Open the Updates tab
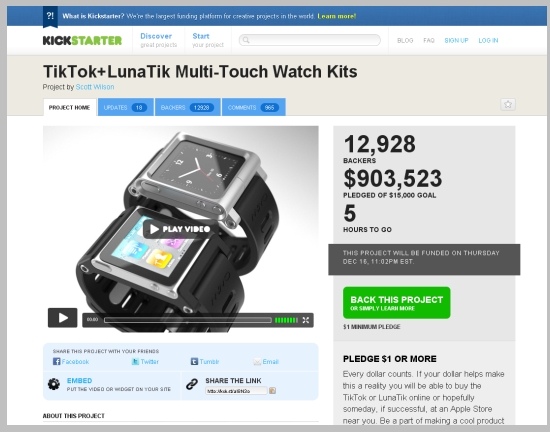The image size is (550, 432). 126,107
